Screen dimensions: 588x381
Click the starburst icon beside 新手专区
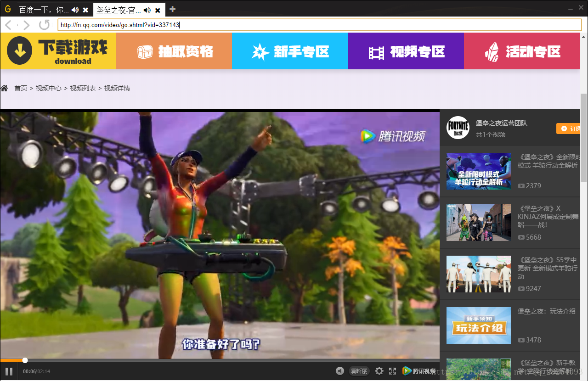[260, 52]
